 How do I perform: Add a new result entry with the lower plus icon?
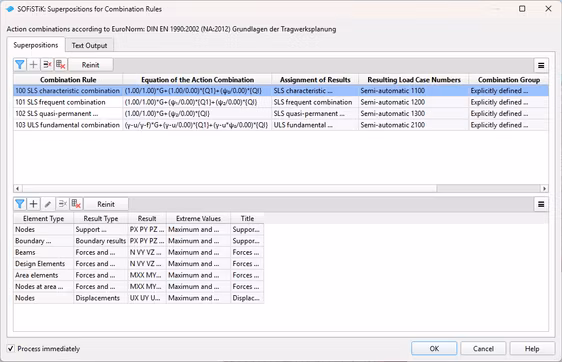click(x=33, y=204)
